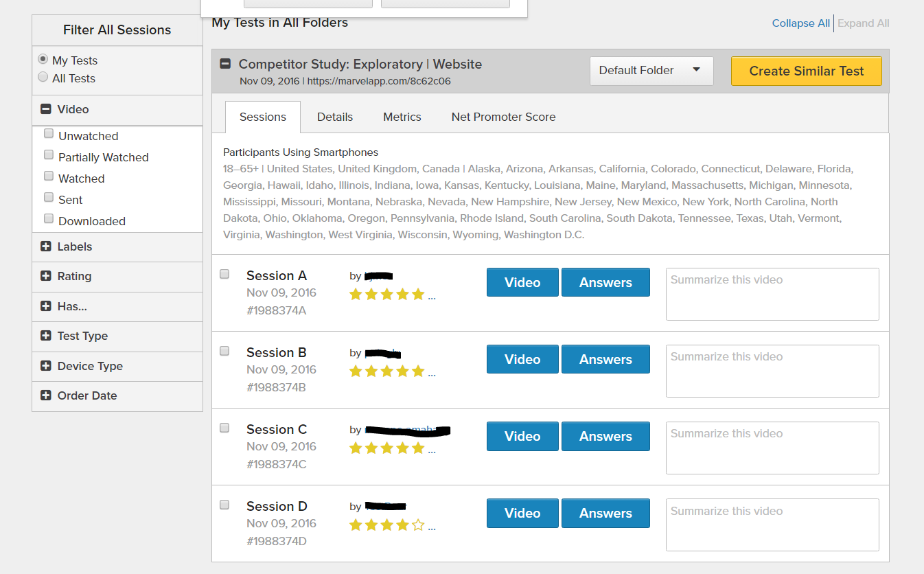Check the Partially Watched filter checkbox
Image resolution: width=924 pixels, height=574 pixels.
point(49,155)
